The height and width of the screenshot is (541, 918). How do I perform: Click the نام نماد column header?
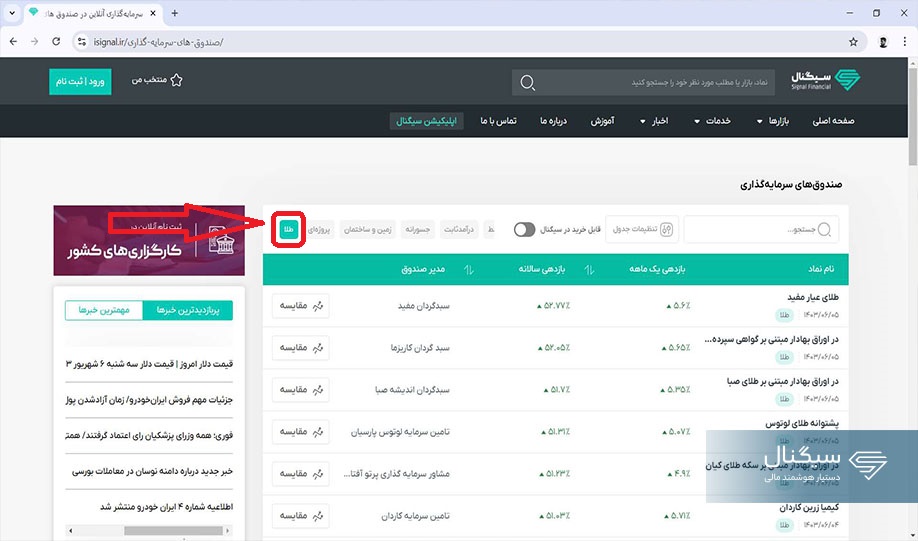[x=821, y=269]
